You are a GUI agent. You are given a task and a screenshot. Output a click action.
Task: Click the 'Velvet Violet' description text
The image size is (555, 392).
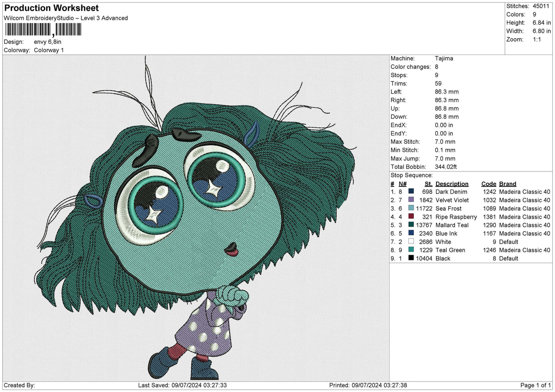click(452, 200)
